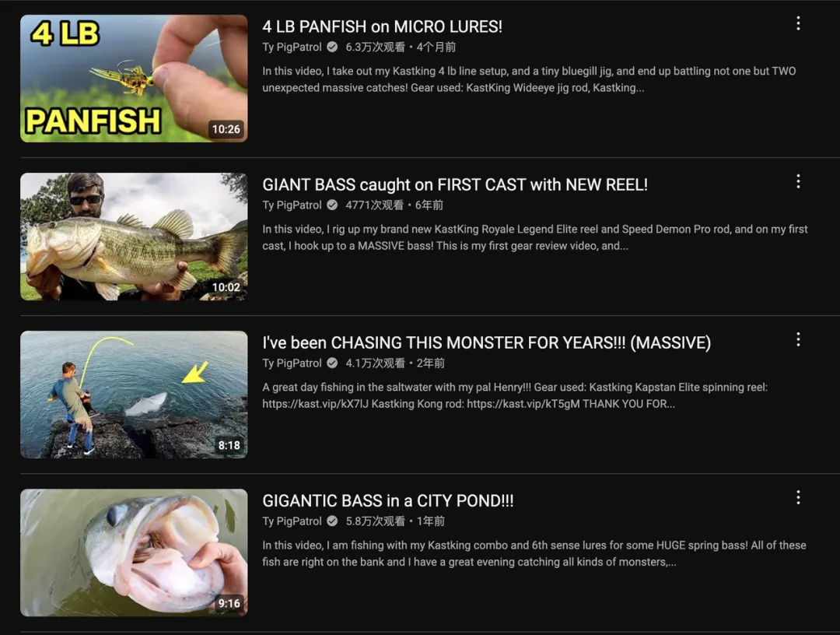This screenshot has width=840, height=635.
Task: Open saltwater fishing thumbnail with yellow arrow
Action: [134, 395]
